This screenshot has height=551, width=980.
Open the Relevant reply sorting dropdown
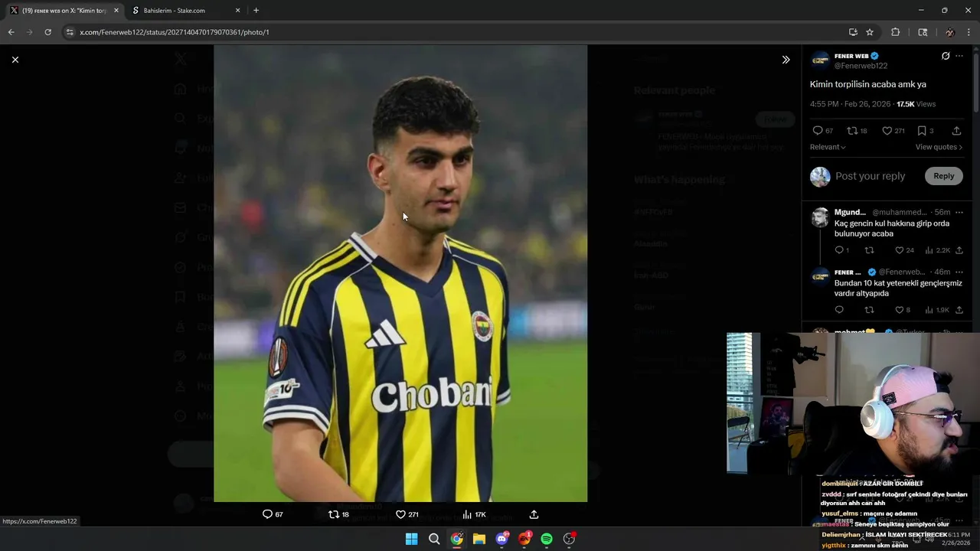(x=828, y=147)
